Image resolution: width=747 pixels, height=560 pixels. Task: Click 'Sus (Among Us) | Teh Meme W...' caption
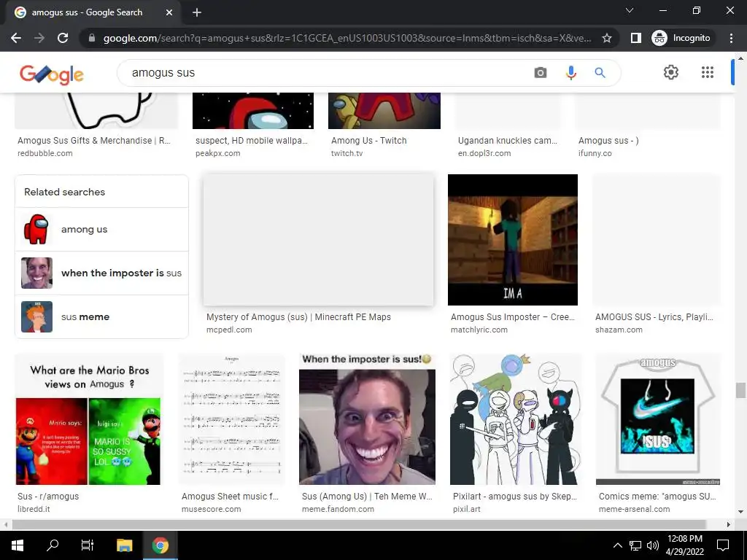368,496
